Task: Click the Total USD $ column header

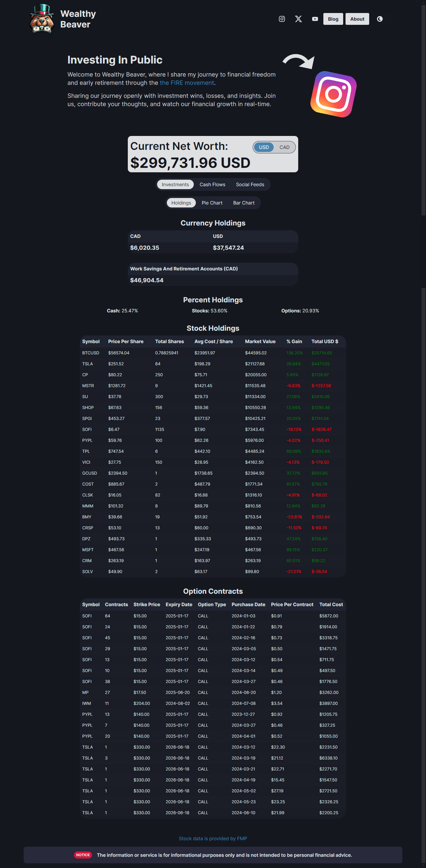Action: coord(325,341)
